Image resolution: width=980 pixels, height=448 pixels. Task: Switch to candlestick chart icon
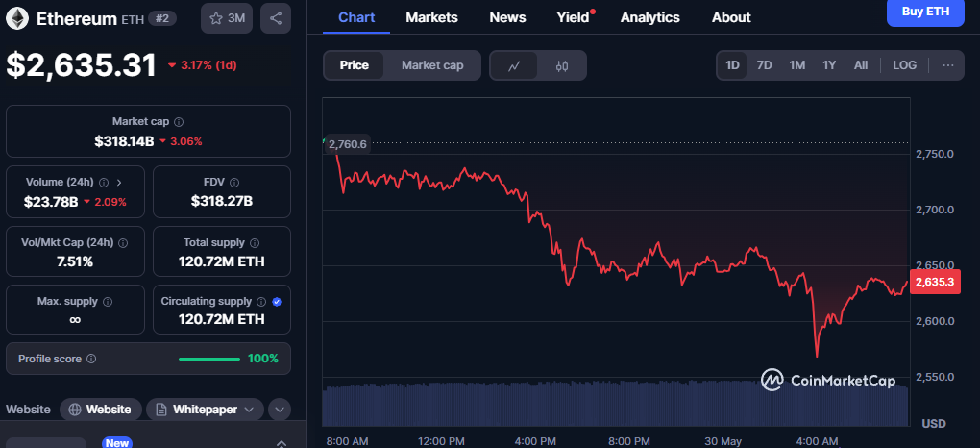click(562, 65)
